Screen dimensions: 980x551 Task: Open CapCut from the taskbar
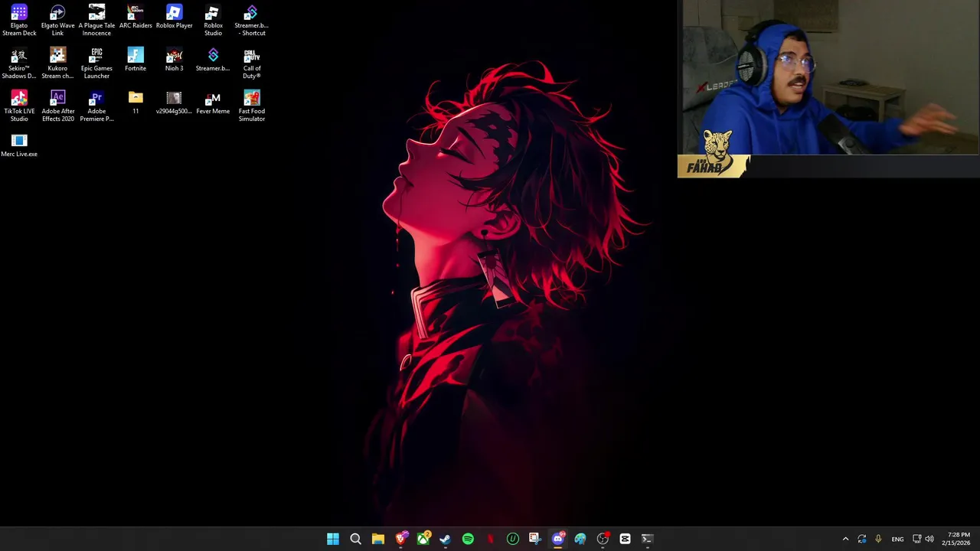point(625,539)
